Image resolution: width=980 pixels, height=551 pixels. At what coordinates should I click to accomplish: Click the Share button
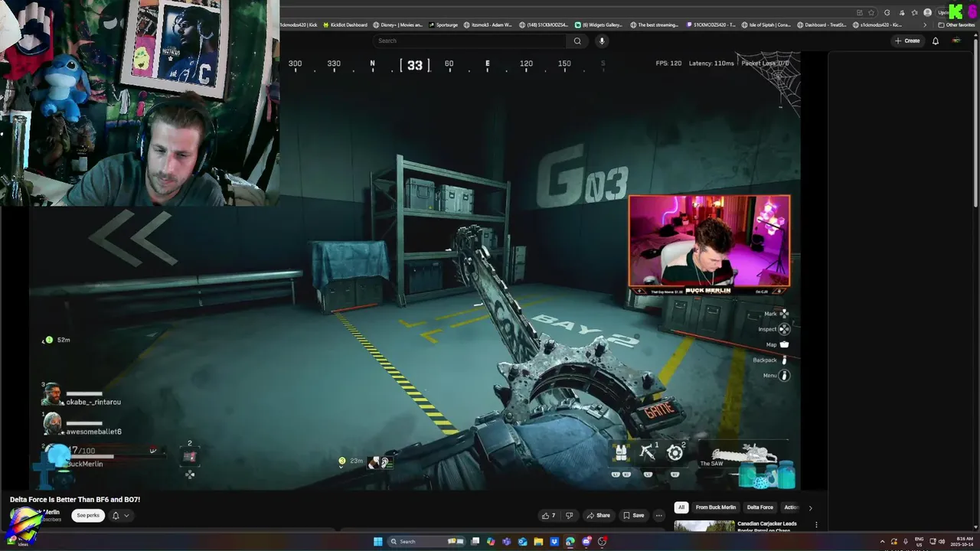click(x=598, y=515)
